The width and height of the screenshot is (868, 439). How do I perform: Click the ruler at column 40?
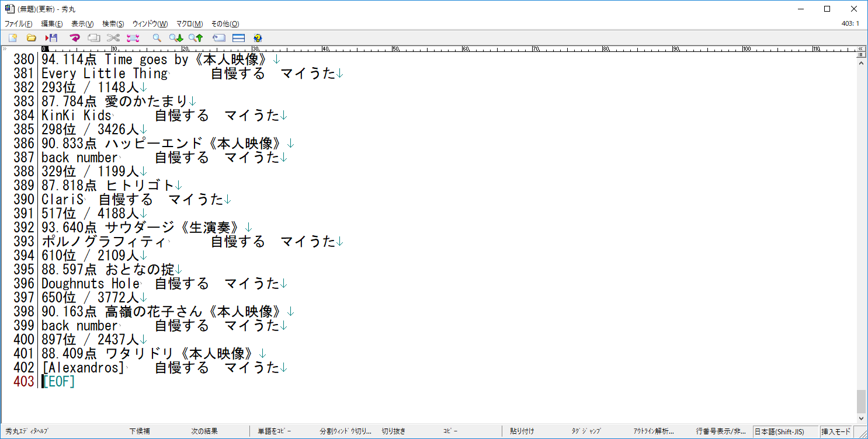[x=326, y=49]
